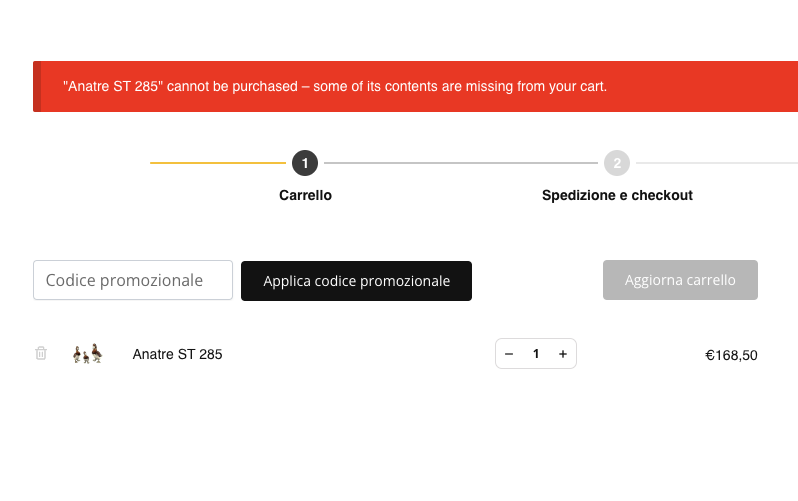Screen dimensions: 798x501
Task: Select step 1 circle of checkout progress
Action: coord(305,163)
